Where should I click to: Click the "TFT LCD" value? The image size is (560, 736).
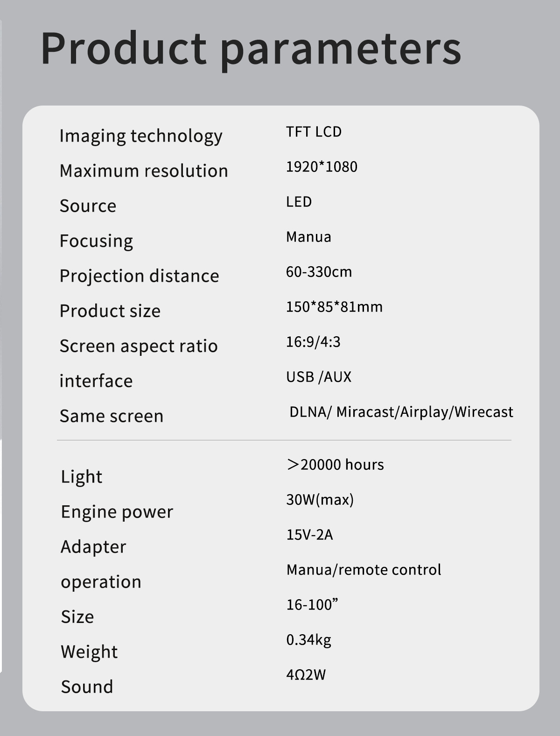[314, 132]
